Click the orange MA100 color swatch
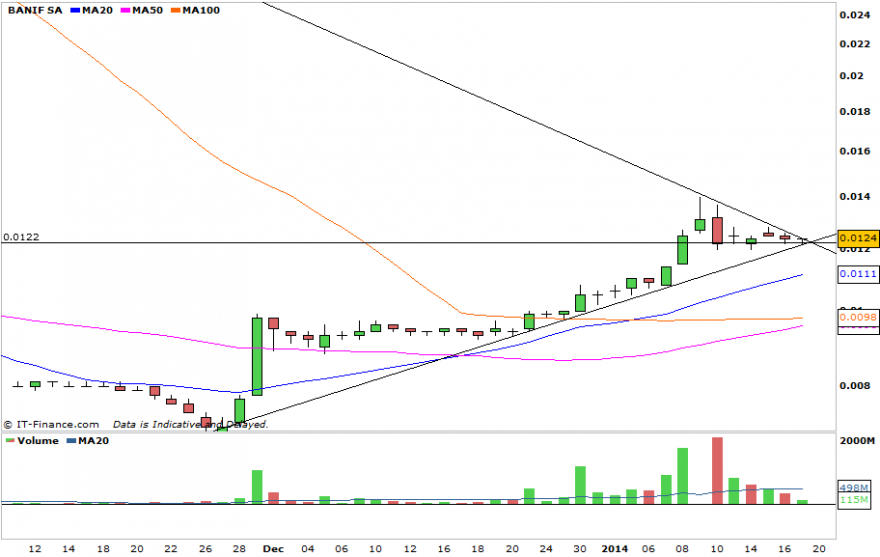This screenshot has width=880, height=557. [x=176, y=11]
